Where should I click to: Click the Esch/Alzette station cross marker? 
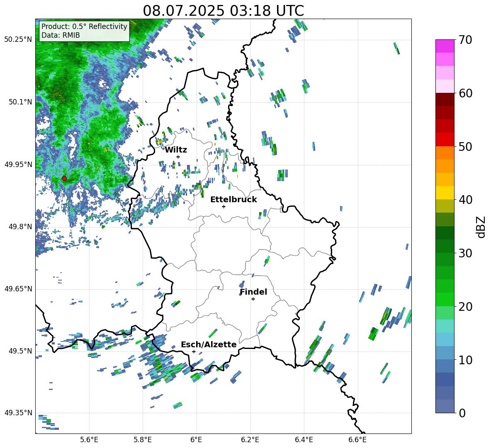pyautogui.click(x=194, y=351)
